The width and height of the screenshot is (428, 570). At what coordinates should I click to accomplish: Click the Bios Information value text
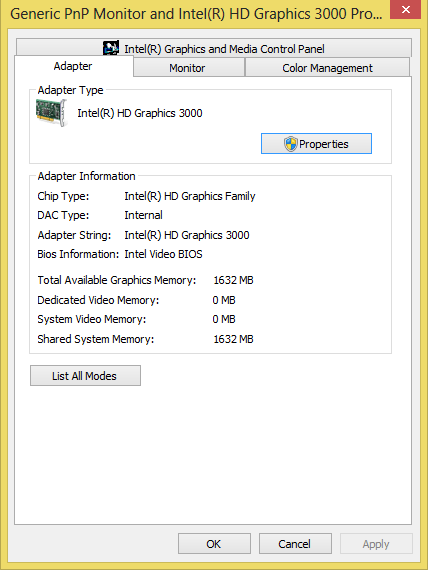pos(163,254)
